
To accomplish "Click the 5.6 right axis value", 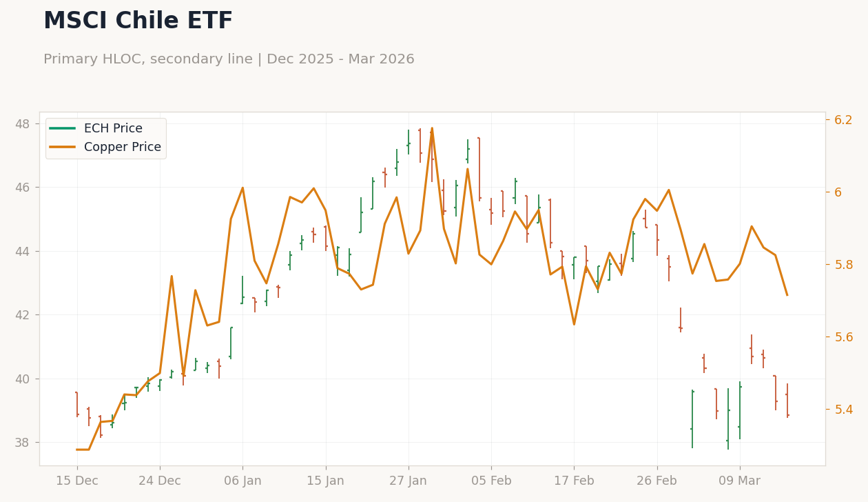I will click(x=843, y=337).
